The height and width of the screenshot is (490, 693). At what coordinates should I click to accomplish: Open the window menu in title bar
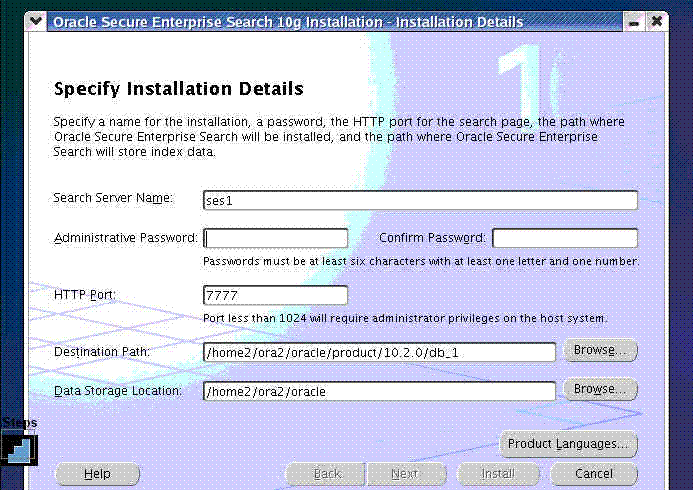point(35,21)
